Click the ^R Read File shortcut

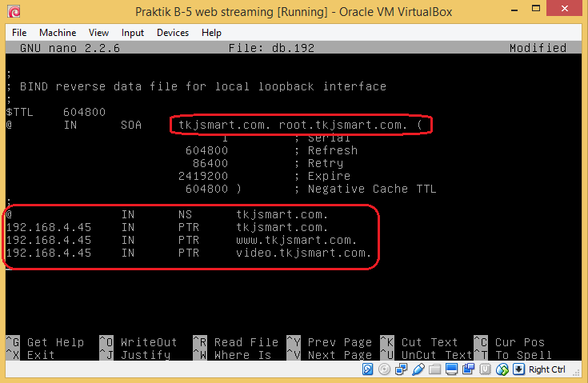click(236, 342)
